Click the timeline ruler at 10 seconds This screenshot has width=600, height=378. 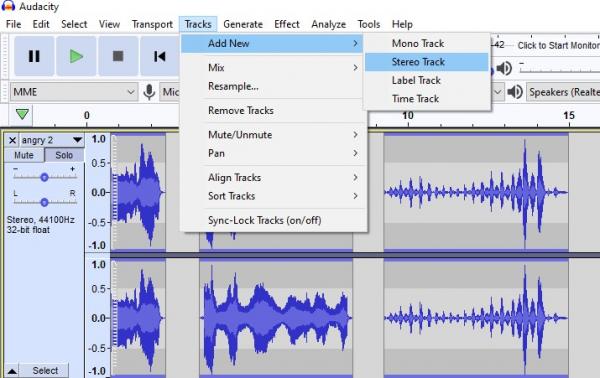click(x=408, y=116)
